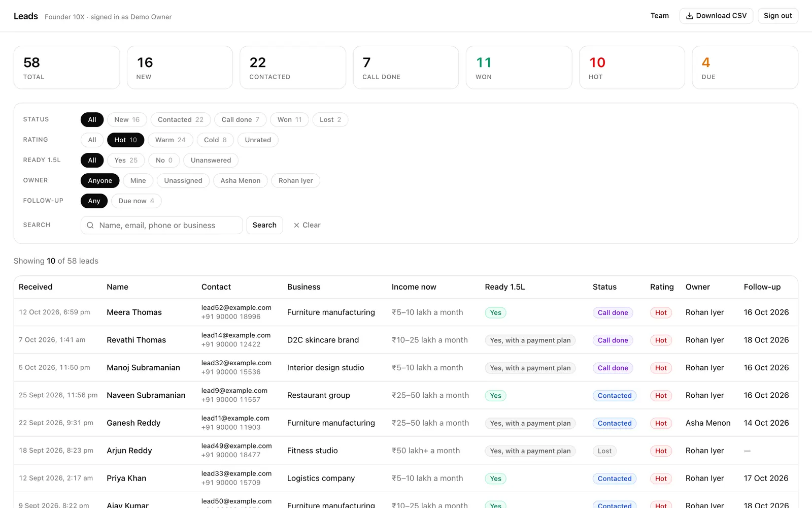Select the Lost 2 status filter
Image resolution: width=812 pixels, height=508 pixels.
pos(330,119)
